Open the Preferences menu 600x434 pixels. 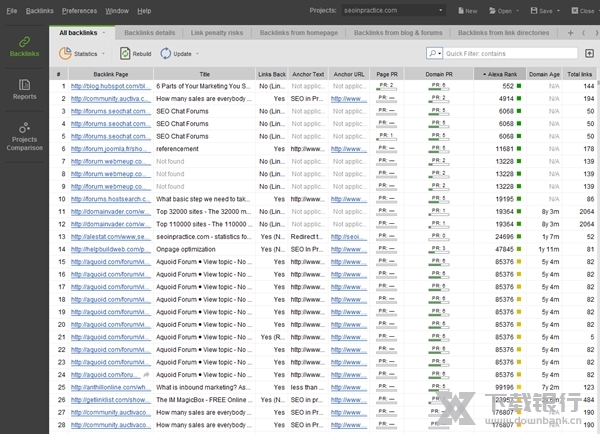pyautogui.click(x=79, y=10)
